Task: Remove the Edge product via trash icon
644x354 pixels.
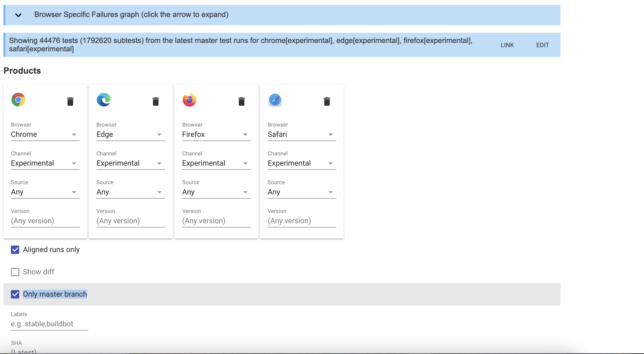Action: [156, 102]
